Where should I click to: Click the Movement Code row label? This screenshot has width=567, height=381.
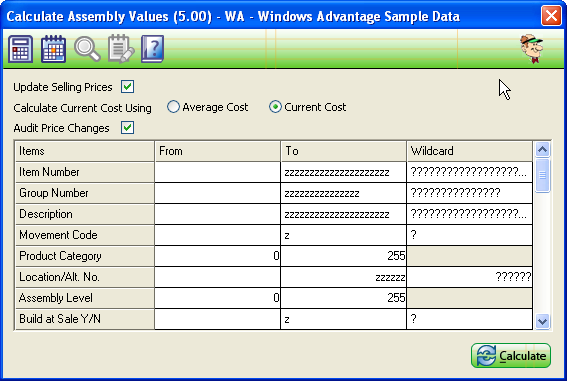(85, 235)
